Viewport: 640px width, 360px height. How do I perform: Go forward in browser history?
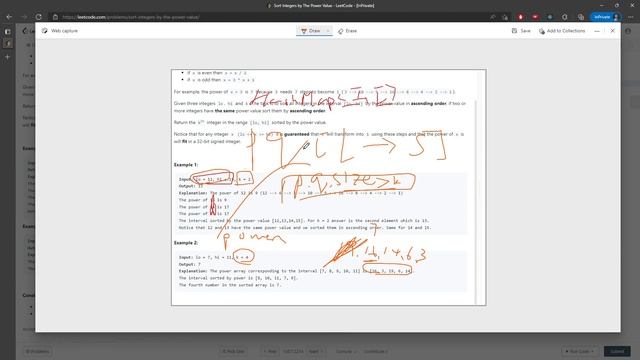click(24, 17)
